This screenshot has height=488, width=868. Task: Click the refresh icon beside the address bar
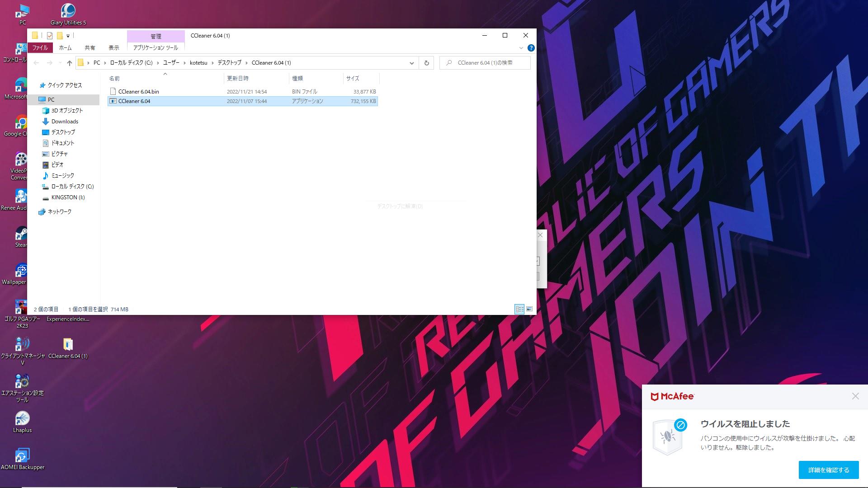pos(426,63)
